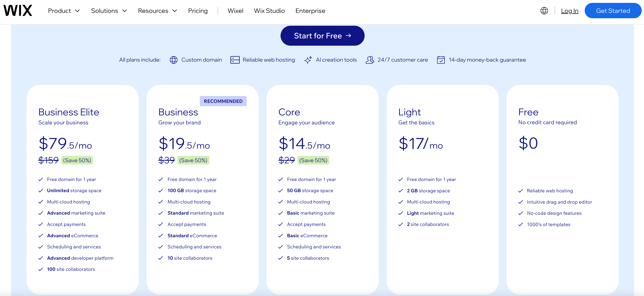Select the Core plan title

click(289, 112)
